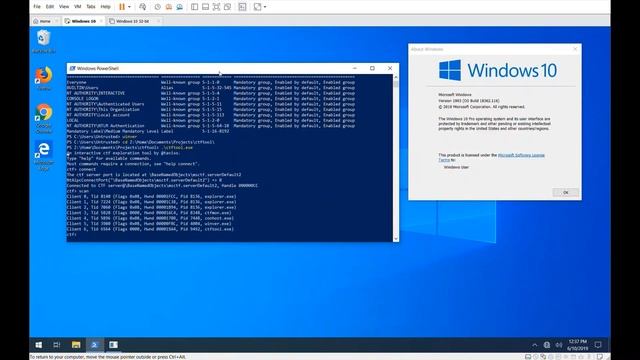The height and width of the screenshot is (360, 640).
Task: Open the VMware View menu
Action: (64, 7)
